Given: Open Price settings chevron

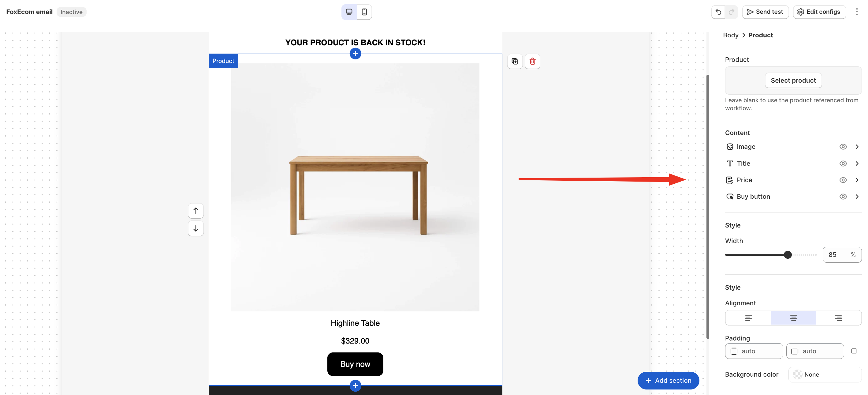Looking at the screenshot, I should click(x=857, y=180).
